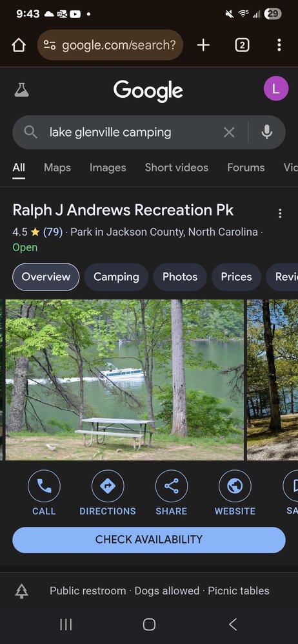Switch to the Images results tab
The width and height of the screenshot is (298, 644).
(x=108, y=167)
